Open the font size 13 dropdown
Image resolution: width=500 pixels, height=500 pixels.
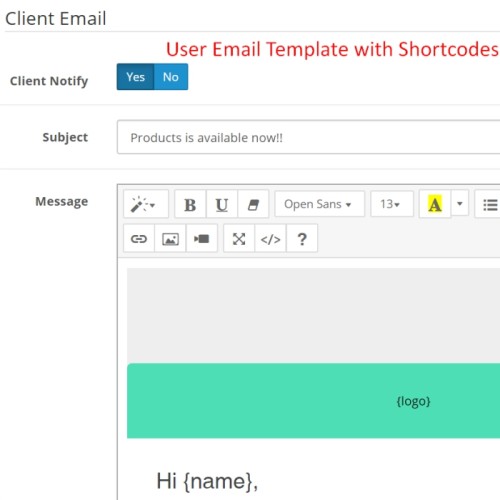pyautogui.click(x=392, y=204)
